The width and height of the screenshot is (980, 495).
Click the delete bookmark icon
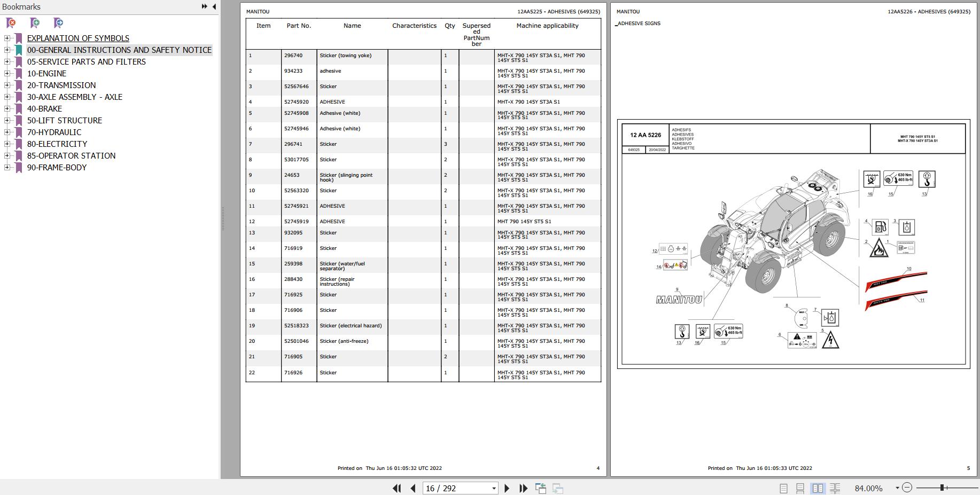(11, 23)
